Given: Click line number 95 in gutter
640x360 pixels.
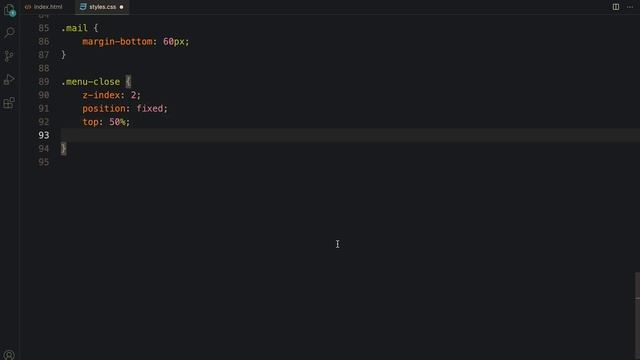Looking at the screenshot, I should coord(44,162).
